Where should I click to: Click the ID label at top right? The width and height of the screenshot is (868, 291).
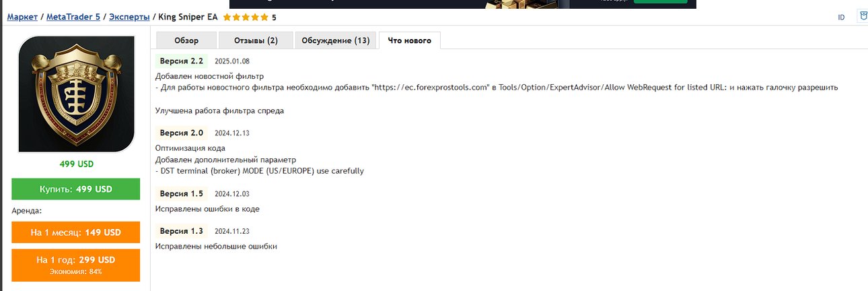[x=841, y=18]
